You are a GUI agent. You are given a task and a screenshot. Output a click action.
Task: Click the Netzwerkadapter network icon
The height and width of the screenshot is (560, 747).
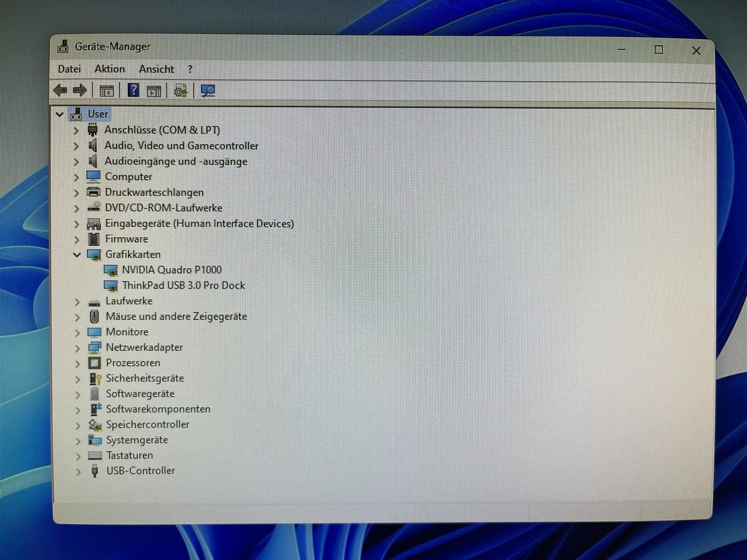click(x=95, y=348)
